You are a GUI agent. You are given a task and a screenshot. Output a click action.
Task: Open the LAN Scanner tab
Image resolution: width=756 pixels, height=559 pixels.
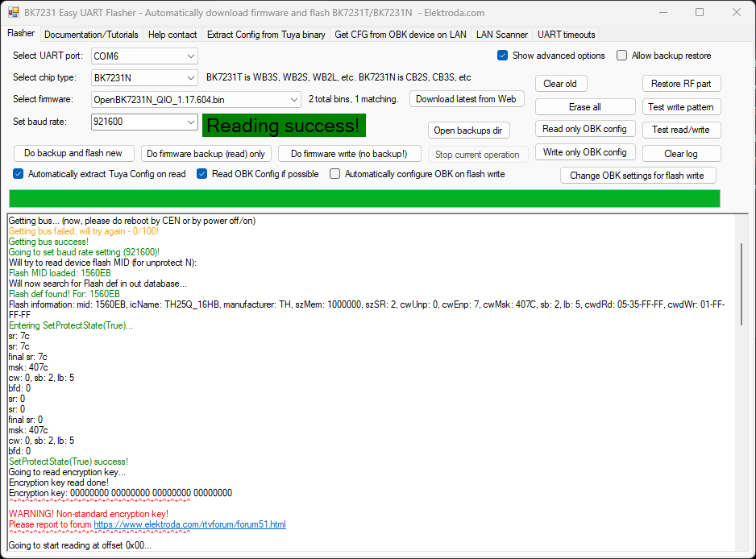coord(502,35)
